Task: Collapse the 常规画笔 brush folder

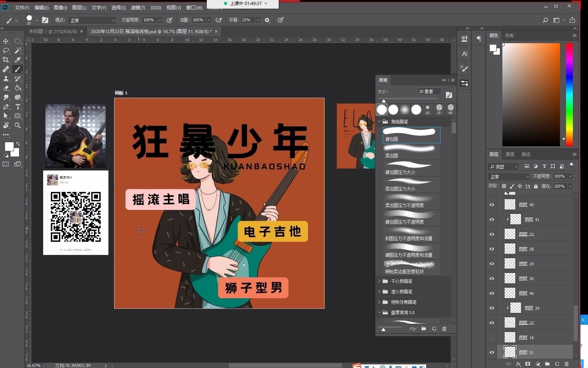Action: 379,121
